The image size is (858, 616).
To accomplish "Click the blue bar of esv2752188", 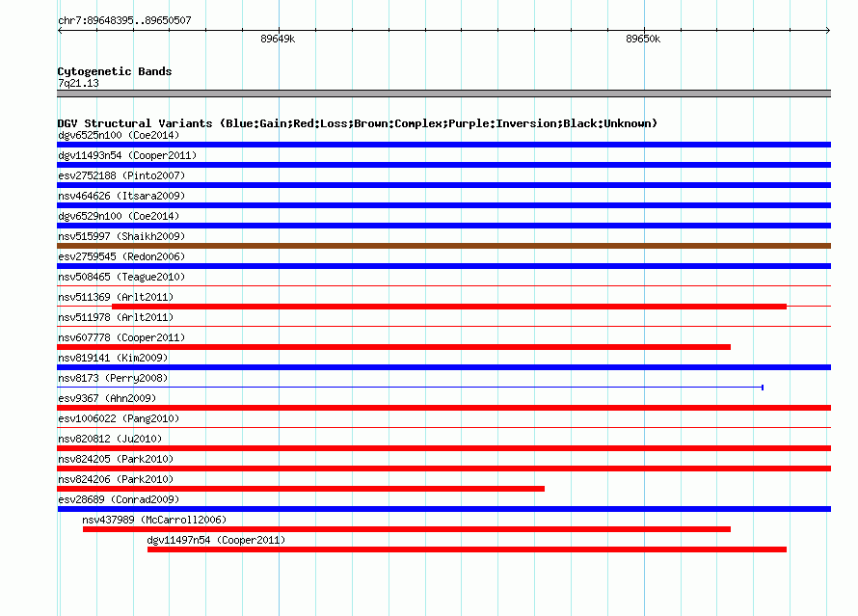I will [443, 185].
